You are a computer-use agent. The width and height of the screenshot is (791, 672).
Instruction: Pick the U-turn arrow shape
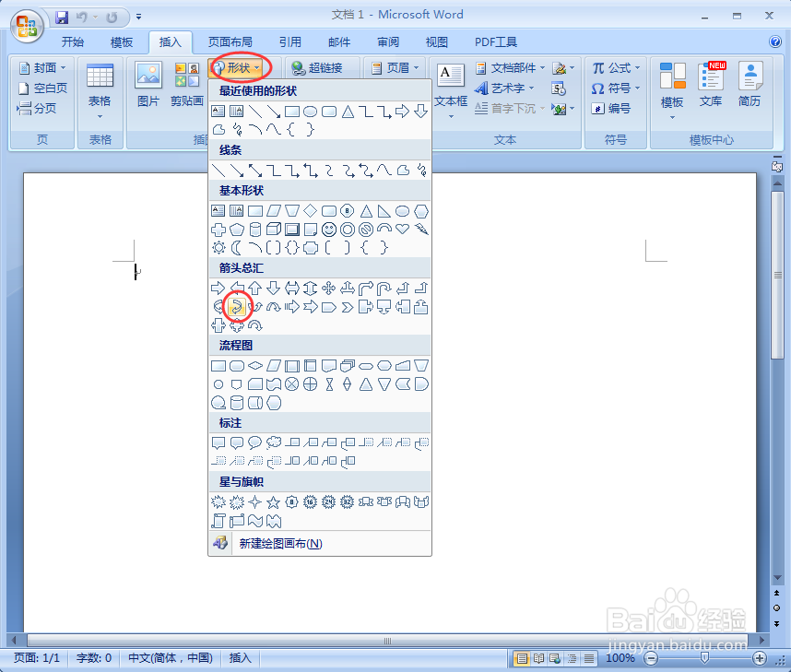pos(384,289)
